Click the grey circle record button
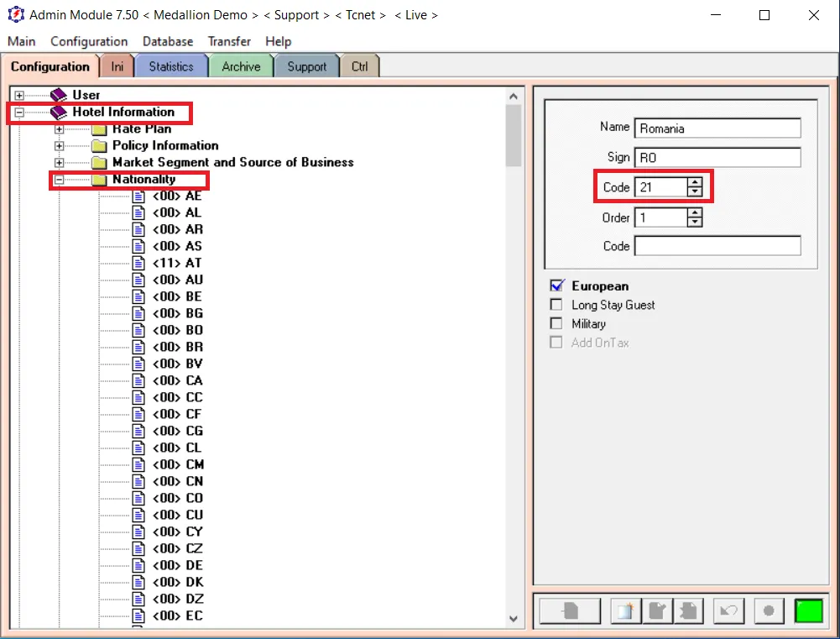This screenshot has width=840, height=639. 769,610
